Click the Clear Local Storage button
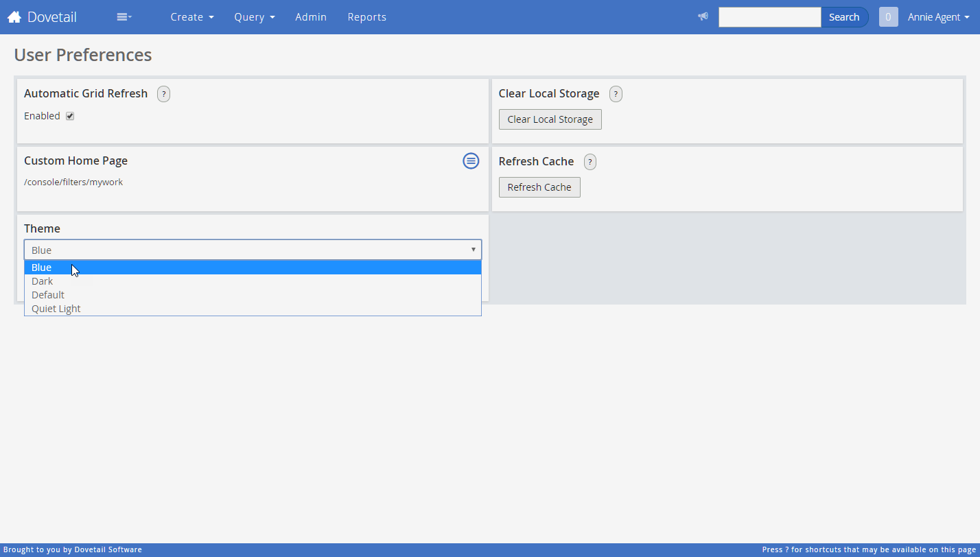The image size is (980, 557). click(550, 119)
